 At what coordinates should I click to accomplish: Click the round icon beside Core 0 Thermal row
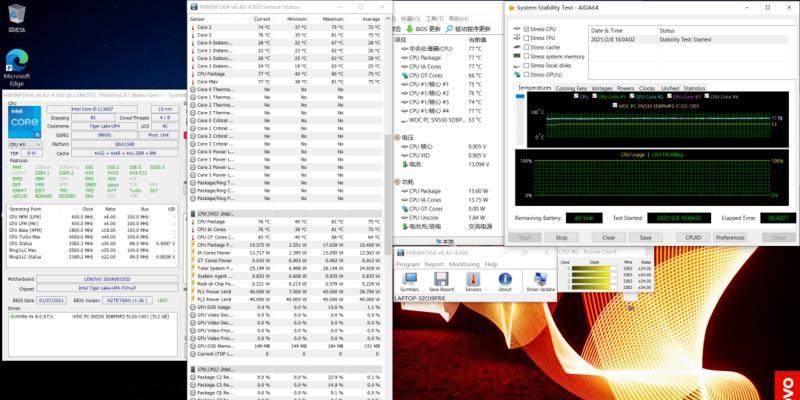click(192, 89)
